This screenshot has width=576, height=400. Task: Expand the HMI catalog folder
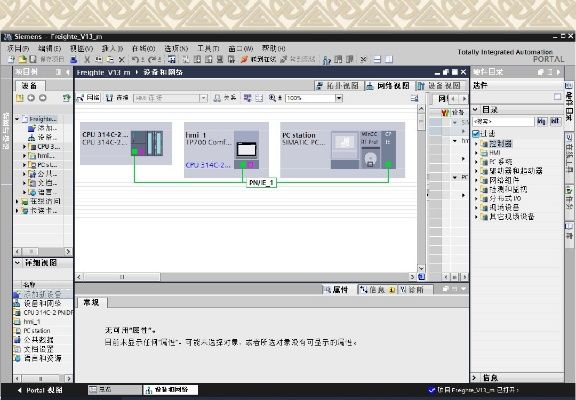(x=476, y=153)
